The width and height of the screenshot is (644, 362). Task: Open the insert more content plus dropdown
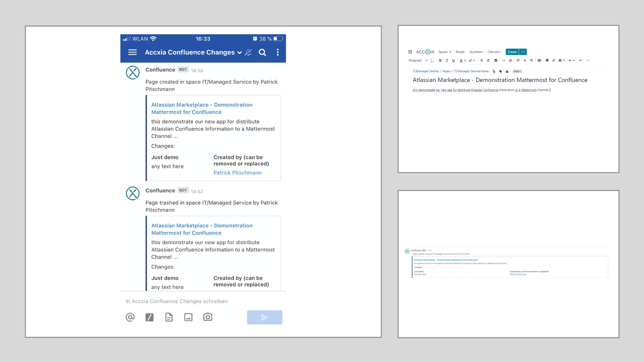click(572, 60)
